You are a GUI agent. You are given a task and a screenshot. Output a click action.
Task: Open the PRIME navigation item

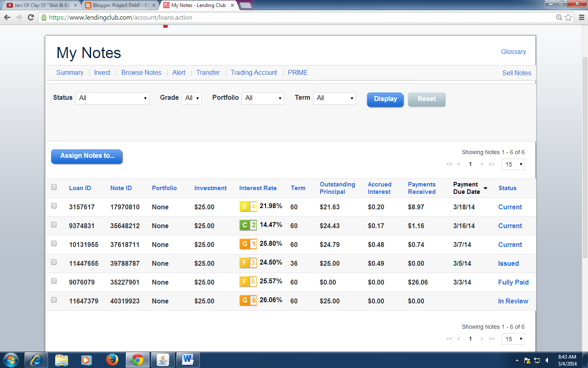click(298, 72)
